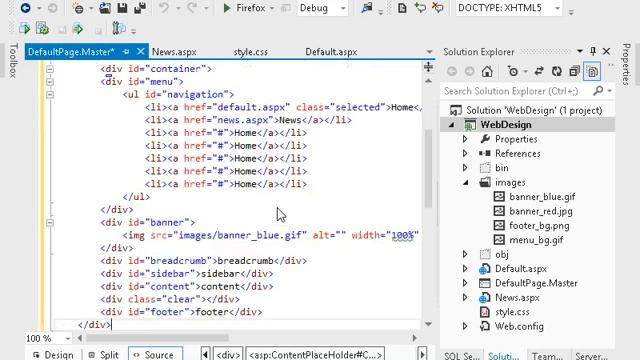Click the Navigate Backward arrow
640x360 pixels.
click(25, 8)
